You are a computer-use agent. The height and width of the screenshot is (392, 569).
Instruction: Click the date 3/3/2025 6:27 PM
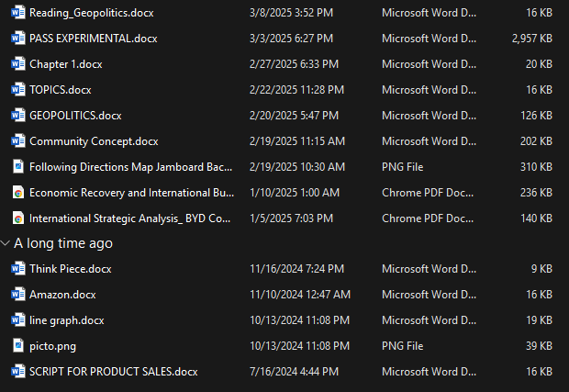coord(292,39)
